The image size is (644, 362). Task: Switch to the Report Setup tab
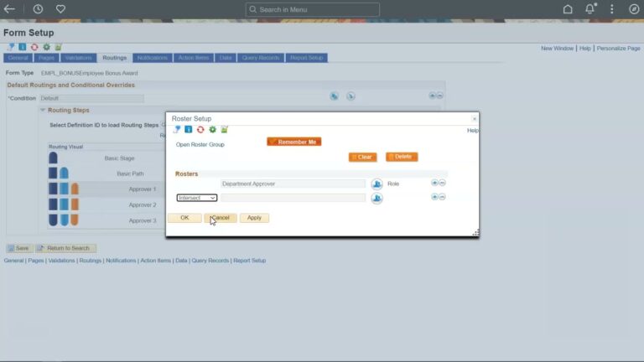(307, 58)
